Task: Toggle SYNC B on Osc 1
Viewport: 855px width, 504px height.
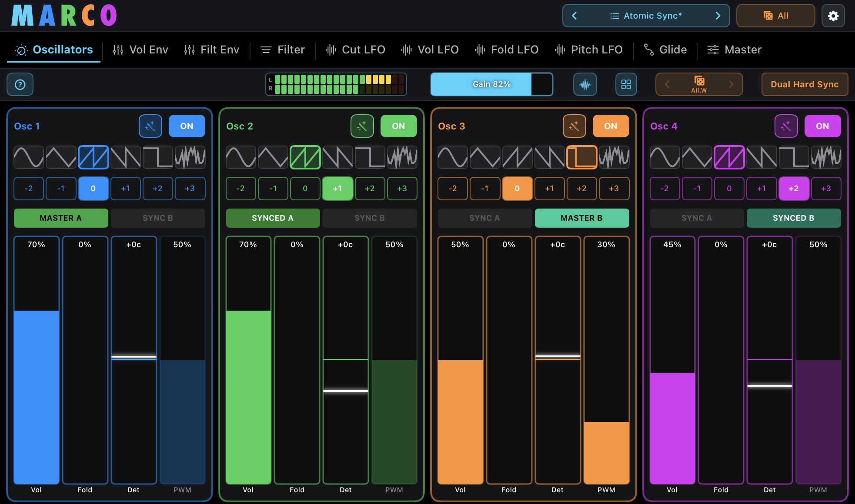Action: point(158,218)
